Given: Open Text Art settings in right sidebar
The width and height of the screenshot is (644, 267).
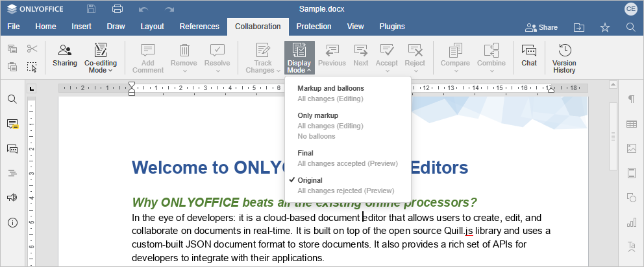Looking at the screenshot, I should [632, 247].
